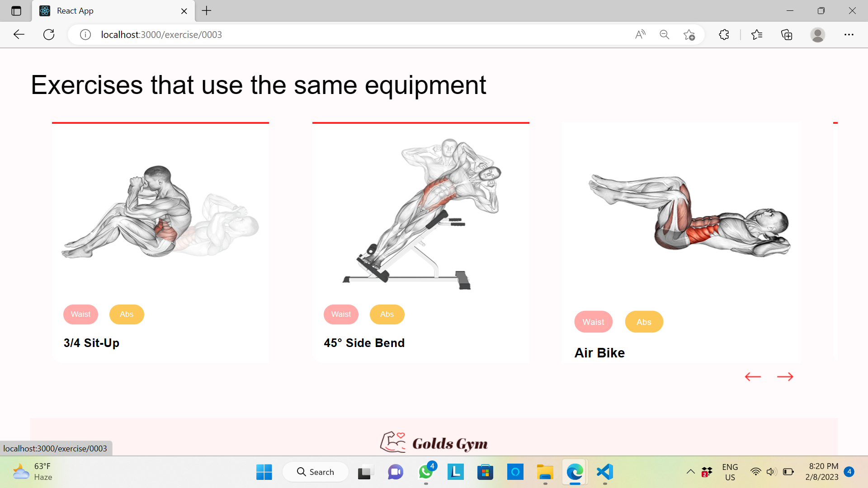This screenshot has height=488, width=868.
Task: Select the React App tab
Action: 113,11
